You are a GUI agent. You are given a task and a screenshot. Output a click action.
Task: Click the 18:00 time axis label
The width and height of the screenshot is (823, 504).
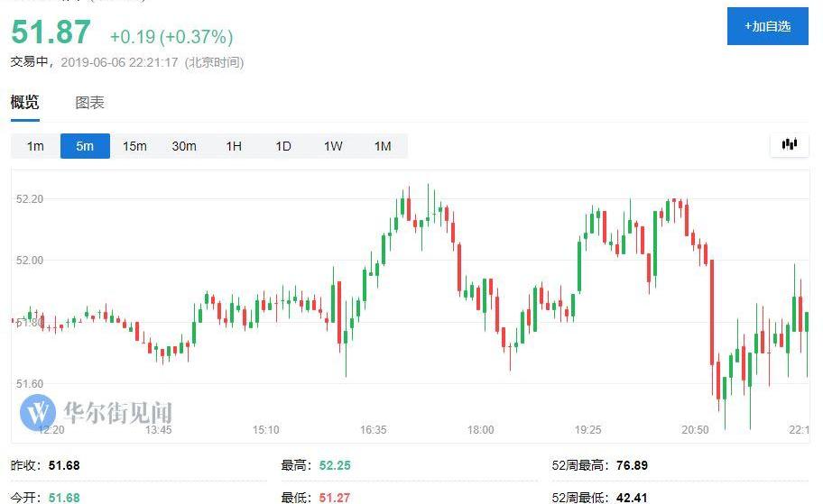(480, 430)
